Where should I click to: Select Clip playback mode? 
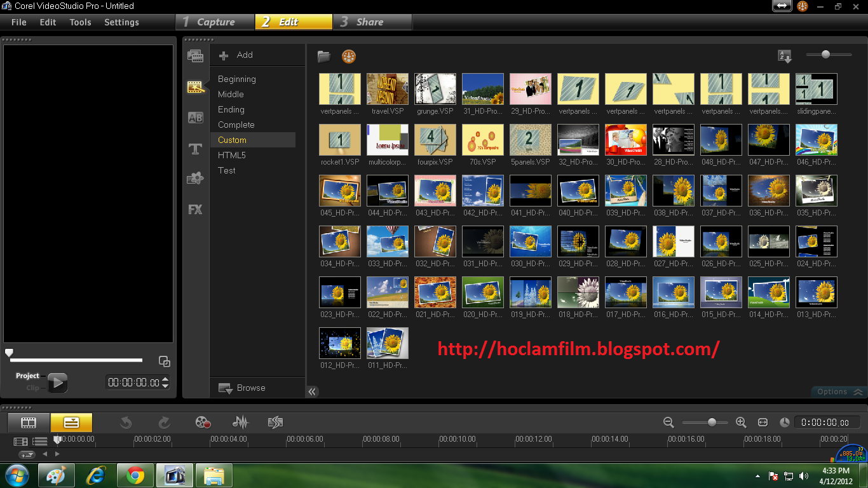point(33,388)
